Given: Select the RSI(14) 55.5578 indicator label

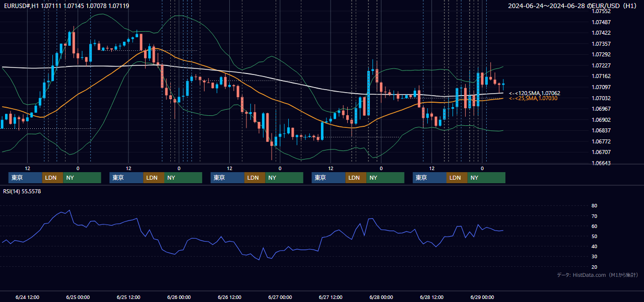Looking at the screenshot, I should coord(22,191).
